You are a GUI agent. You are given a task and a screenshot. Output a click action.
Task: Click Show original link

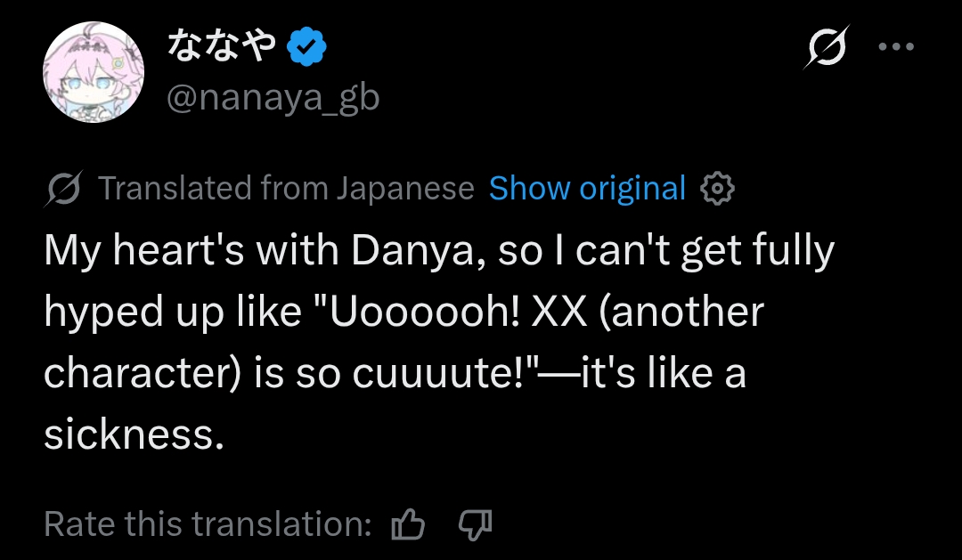(587, 189)
